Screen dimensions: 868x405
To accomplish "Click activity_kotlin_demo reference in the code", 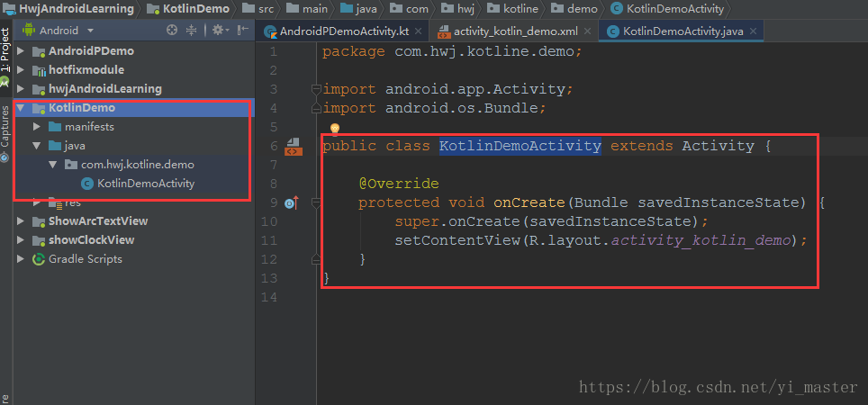I will 701,240.
